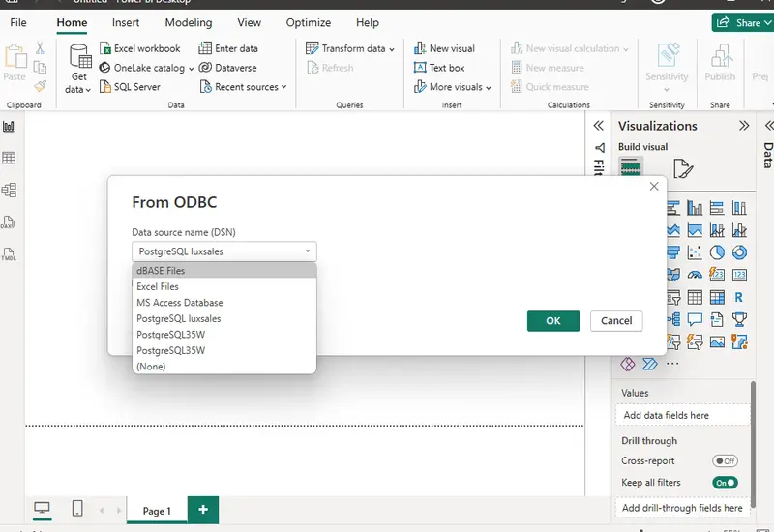The image size is (774, 532).
Task: Choose (None) in the DSN list
Action: pos(224,367)
